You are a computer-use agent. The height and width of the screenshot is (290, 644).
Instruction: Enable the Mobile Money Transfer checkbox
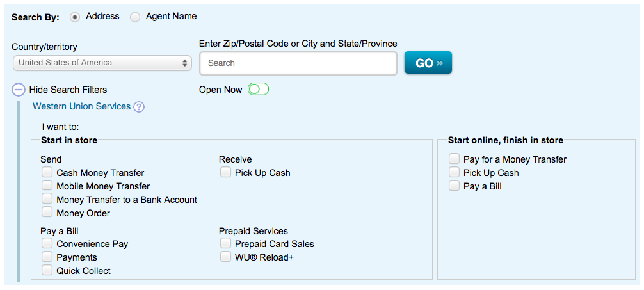coord(47,186)
